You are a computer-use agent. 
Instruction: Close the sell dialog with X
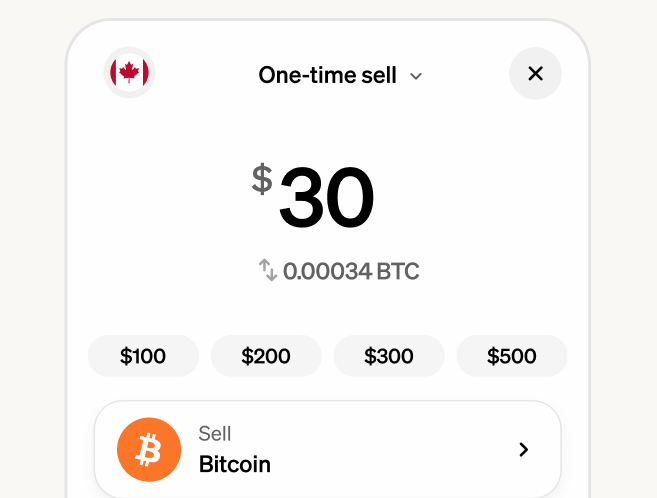point(535,73)
